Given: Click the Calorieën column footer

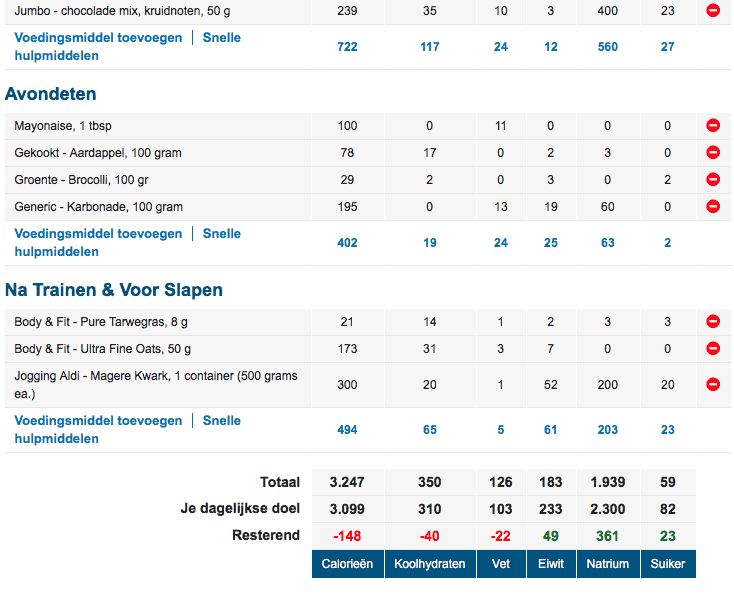Looking at the screenshot, I should tap(347, 564).
